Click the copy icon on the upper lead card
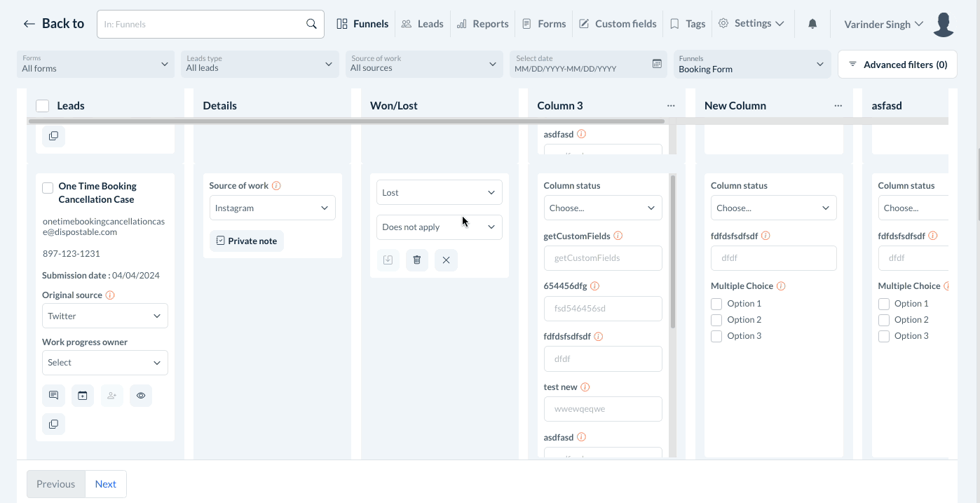Viewport: 980px width, 503px height. [x=54, y=136]
